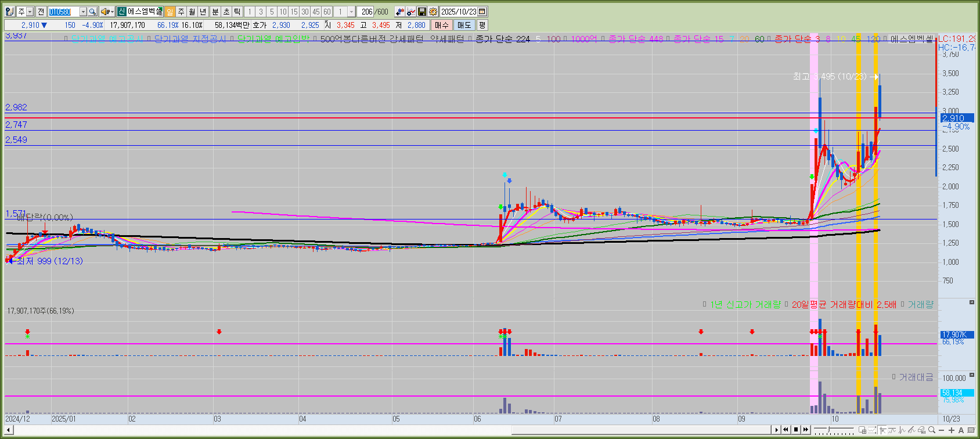Save the chart with the floppy disk icon
Screen dimensions: 980x439
[x=422, y=12]
